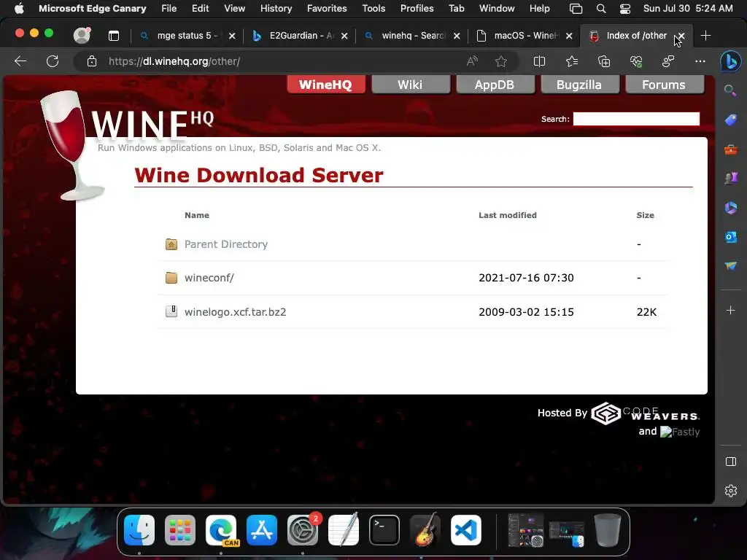This screenshot has height=560, width=747.
Task: Open Visual Studio Code from the Dock
Action: pyautogui.click(x=466, y=530)
